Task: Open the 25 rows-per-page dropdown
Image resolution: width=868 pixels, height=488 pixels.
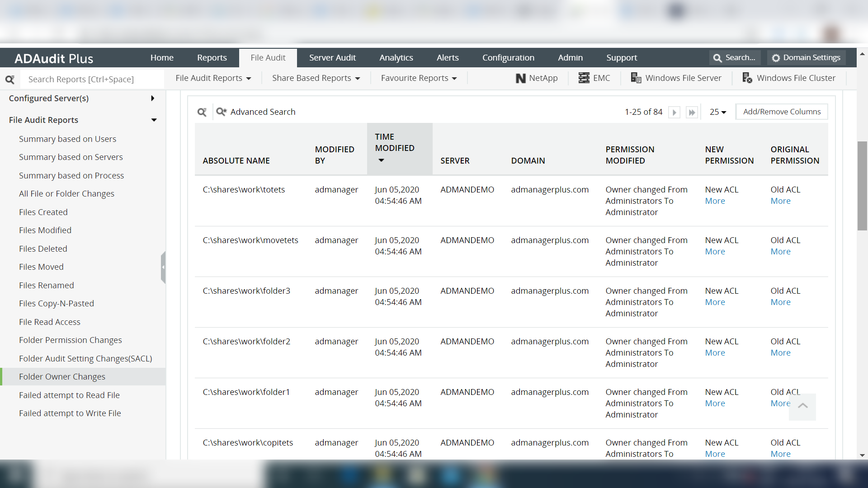Action: pos(717,112)
